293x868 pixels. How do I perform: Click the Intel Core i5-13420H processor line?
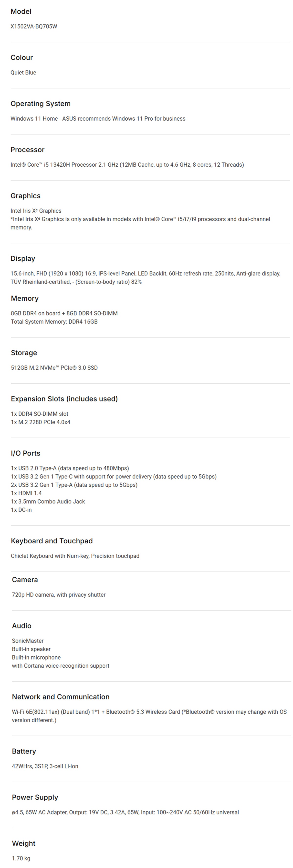(127, 165)
